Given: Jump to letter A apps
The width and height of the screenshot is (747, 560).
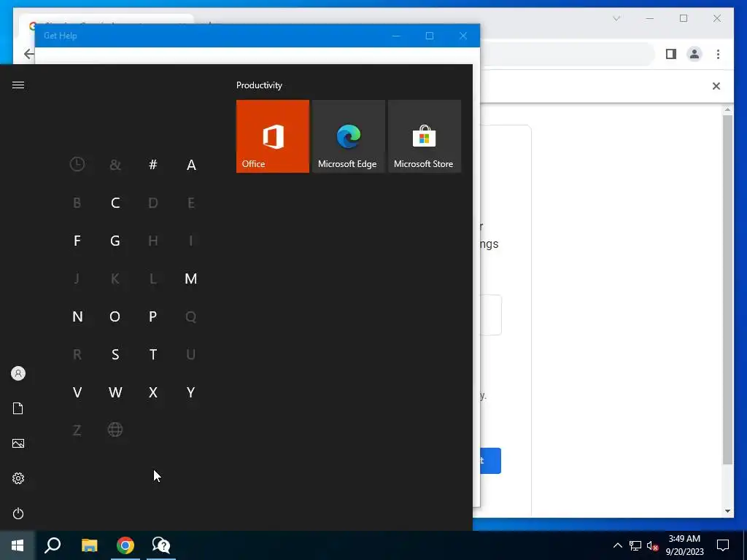Looking at the screenshot, I should point(191,164).
